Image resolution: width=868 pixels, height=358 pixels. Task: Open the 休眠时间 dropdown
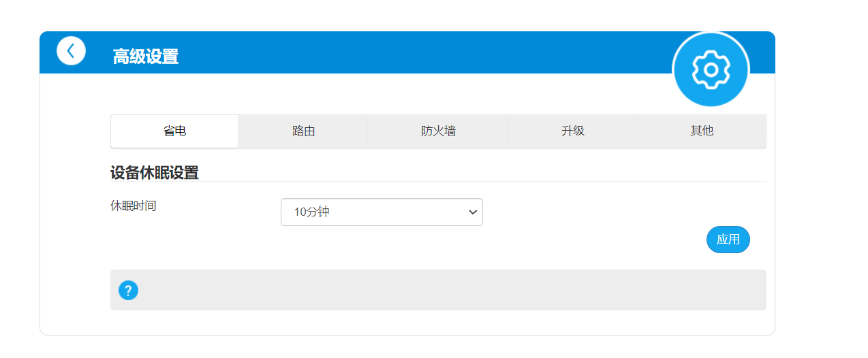(382, 212)
